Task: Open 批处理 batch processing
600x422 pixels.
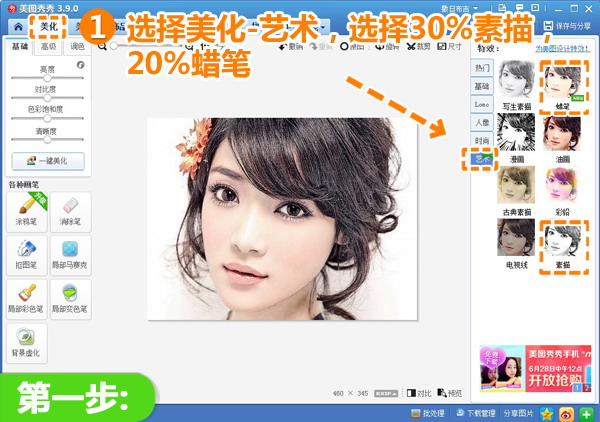Action: (427, 413)
